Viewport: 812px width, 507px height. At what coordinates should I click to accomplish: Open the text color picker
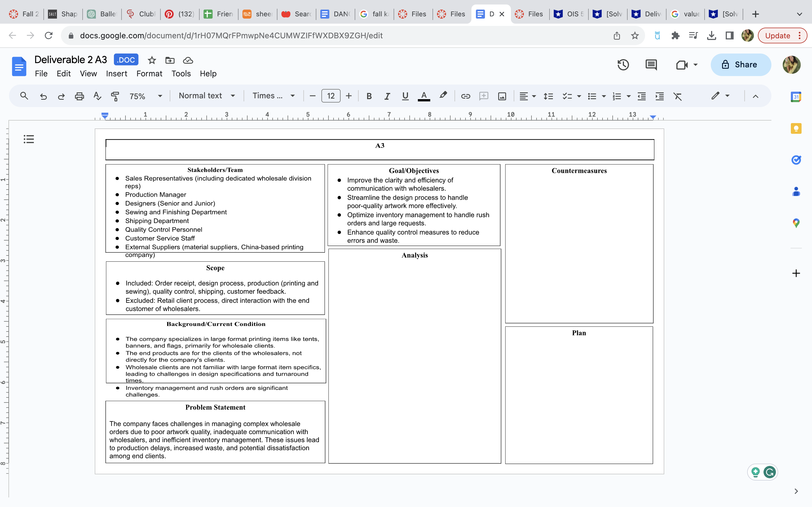point(424,96)
